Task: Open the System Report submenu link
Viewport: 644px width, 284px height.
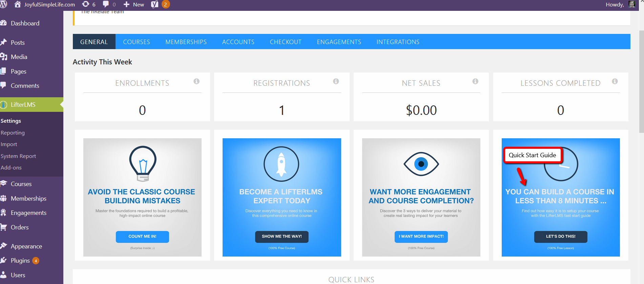Action: click(18, 156)
